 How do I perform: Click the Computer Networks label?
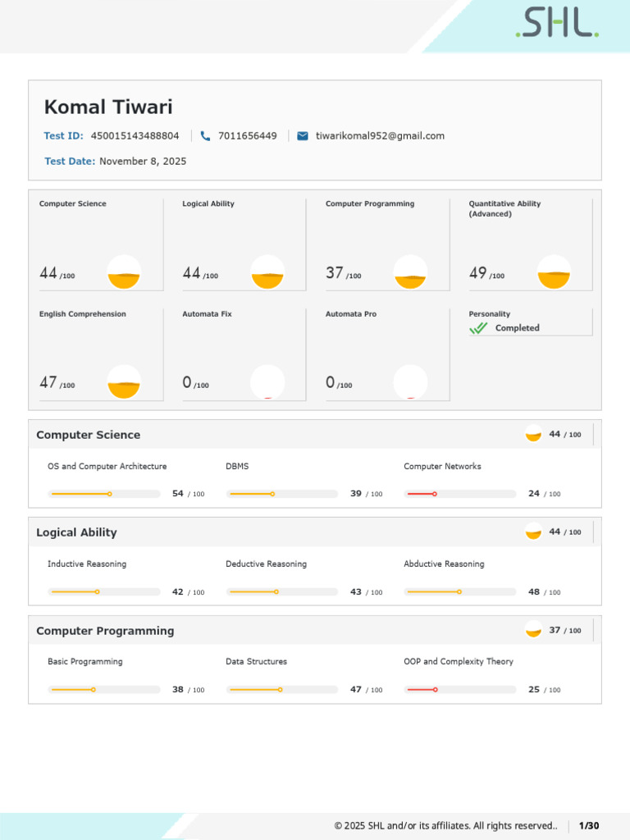(442, 466)
